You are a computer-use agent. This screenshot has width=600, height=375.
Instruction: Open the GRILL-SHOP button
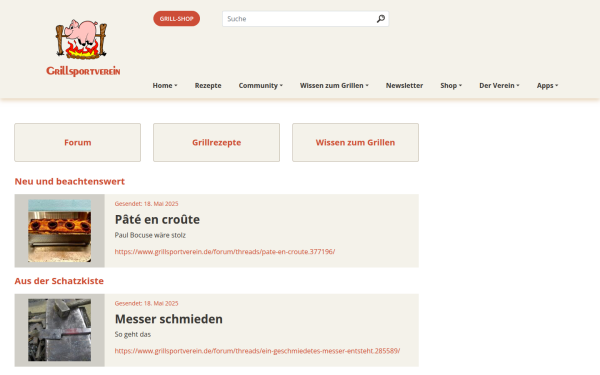tap(176, 18)
